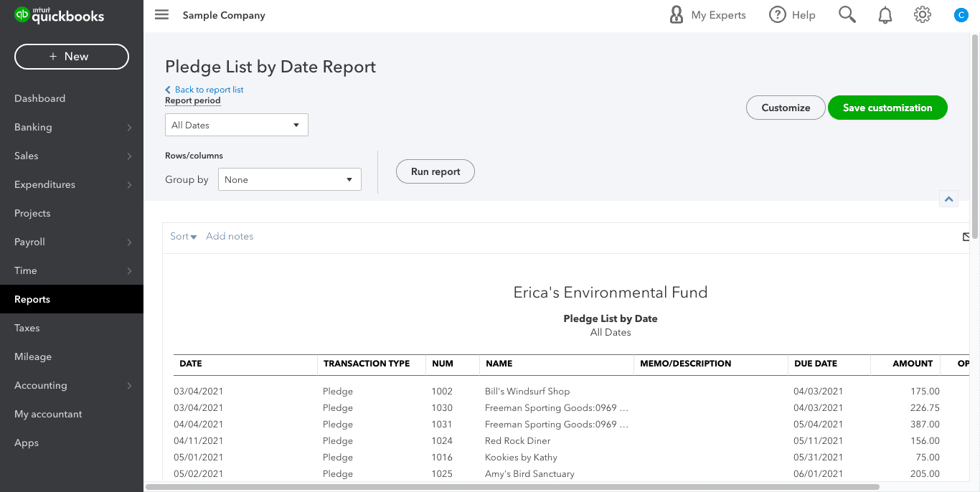Go to Dashboard
980x492 pixels.
coord(40,98)
